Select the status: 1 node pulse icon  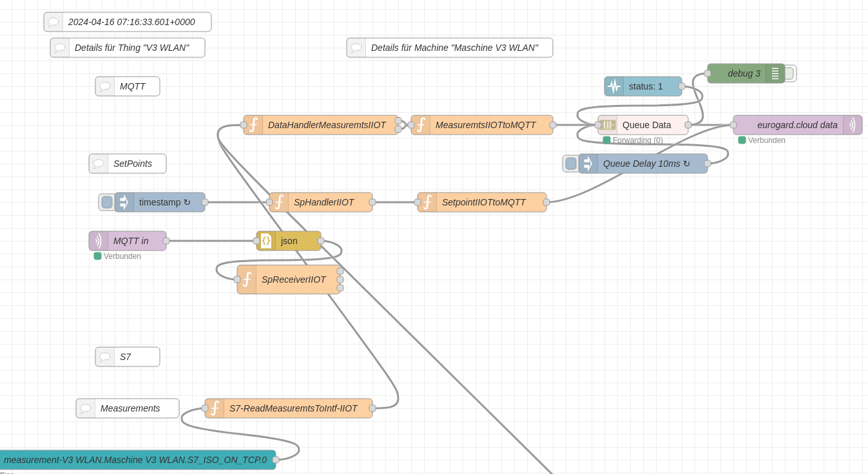pos(614,86)
